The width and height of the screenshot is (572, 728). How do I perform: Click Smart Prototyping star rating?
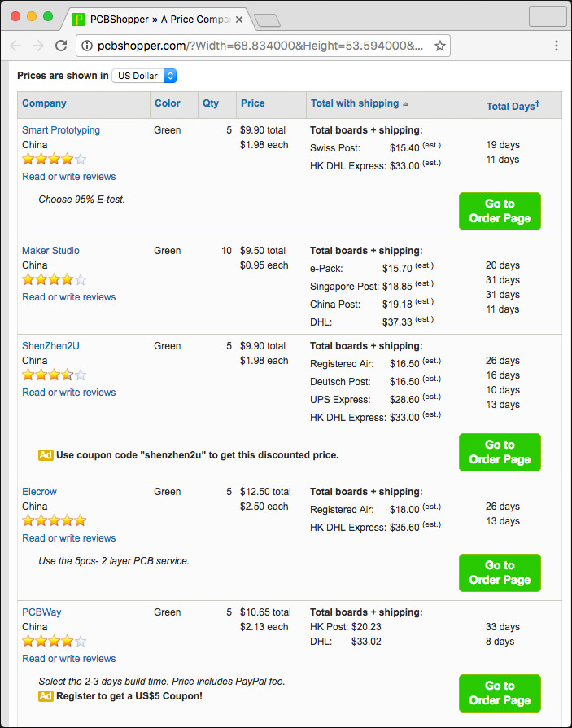pos(54,160)
